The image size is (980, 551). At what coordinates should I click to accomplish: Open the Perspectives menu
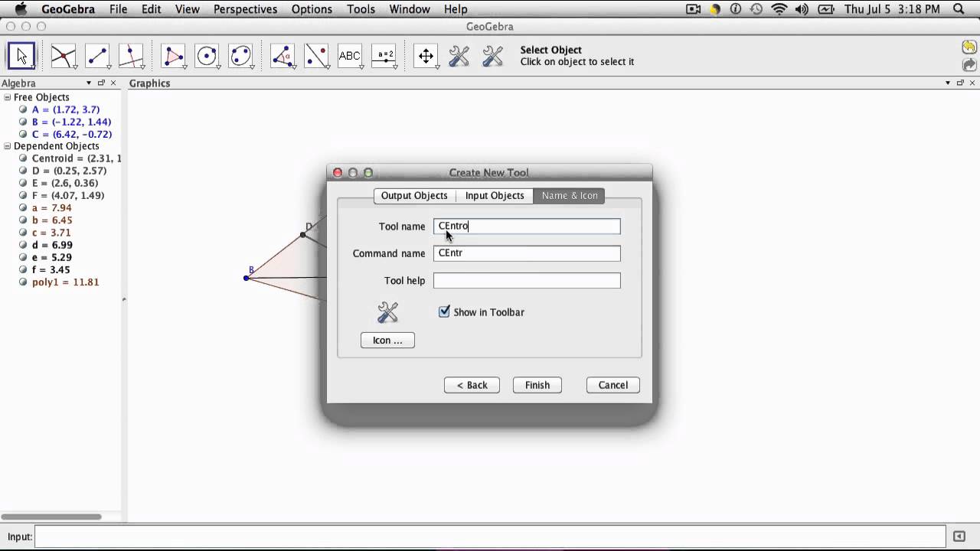point(245,9)
